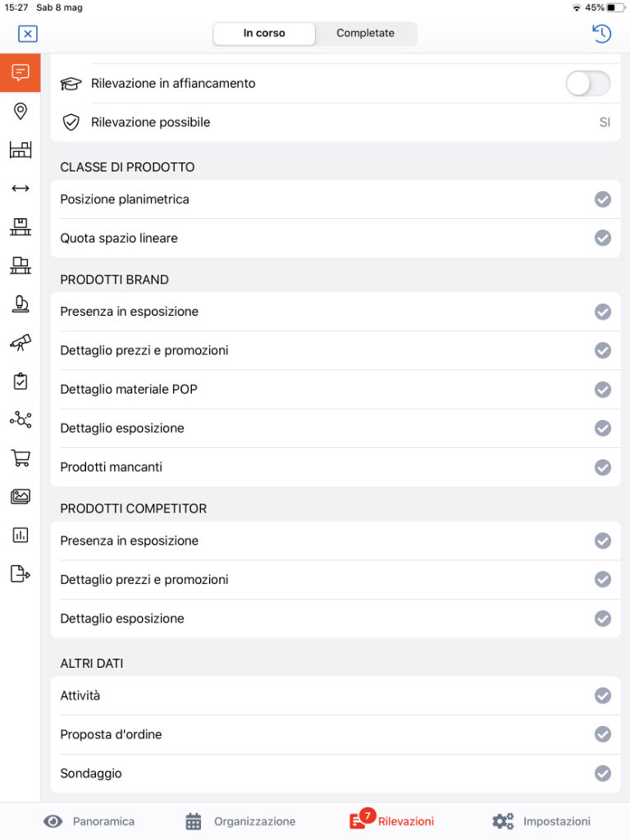
Task: Select the export icon at sidebar bottom
Action: pyautogui.click(x=20, y=573)
